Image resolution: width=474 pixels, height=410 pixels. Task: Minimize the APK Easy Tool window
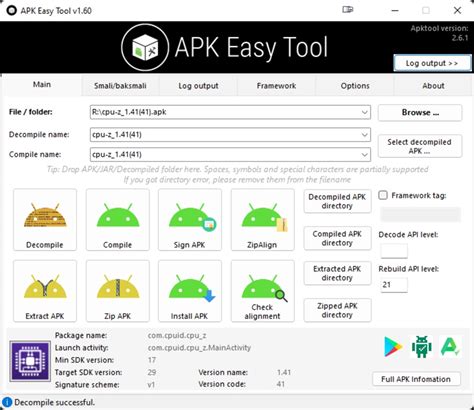(x=395, y=11)
